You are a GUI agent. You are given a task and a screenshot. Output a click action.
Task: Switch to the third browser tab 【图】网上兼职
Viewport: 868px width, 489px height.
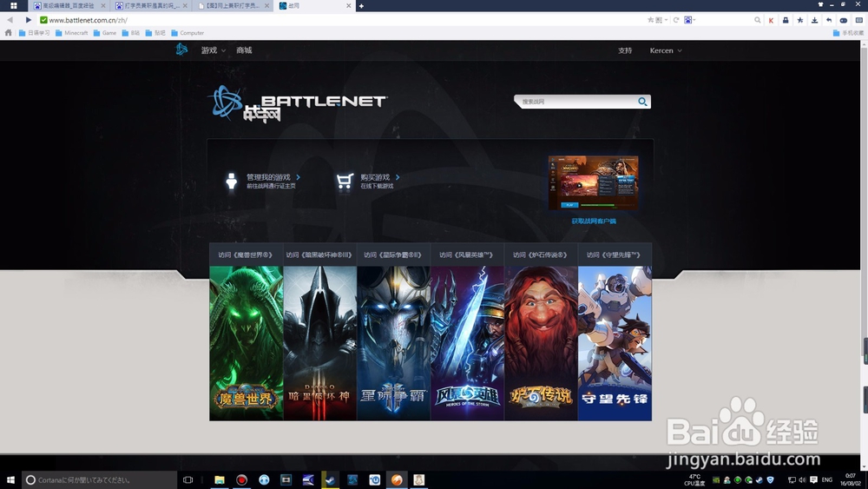pos(233,5)
